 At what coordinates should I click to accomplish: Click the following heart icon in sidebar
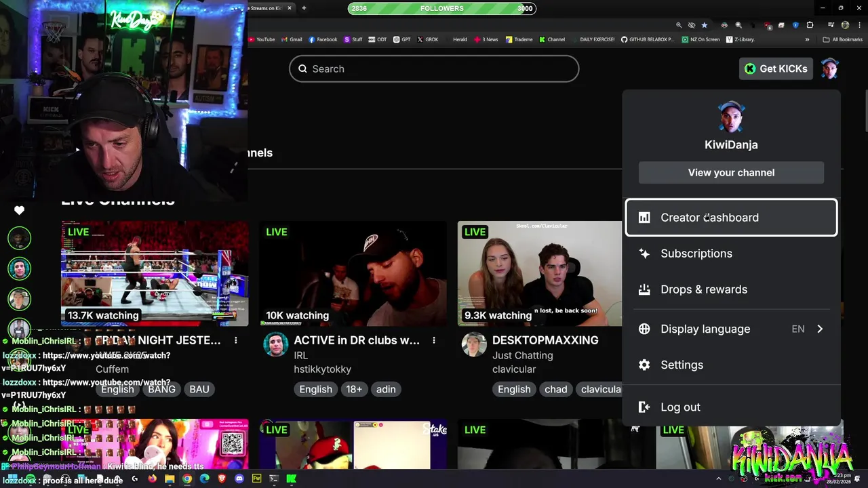19,210
